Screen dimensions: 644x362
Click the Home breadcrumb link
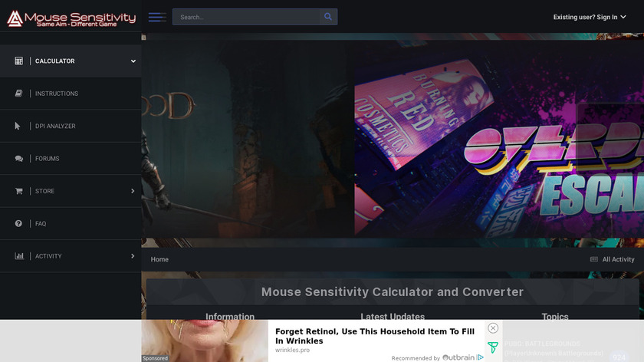[159, 259]
